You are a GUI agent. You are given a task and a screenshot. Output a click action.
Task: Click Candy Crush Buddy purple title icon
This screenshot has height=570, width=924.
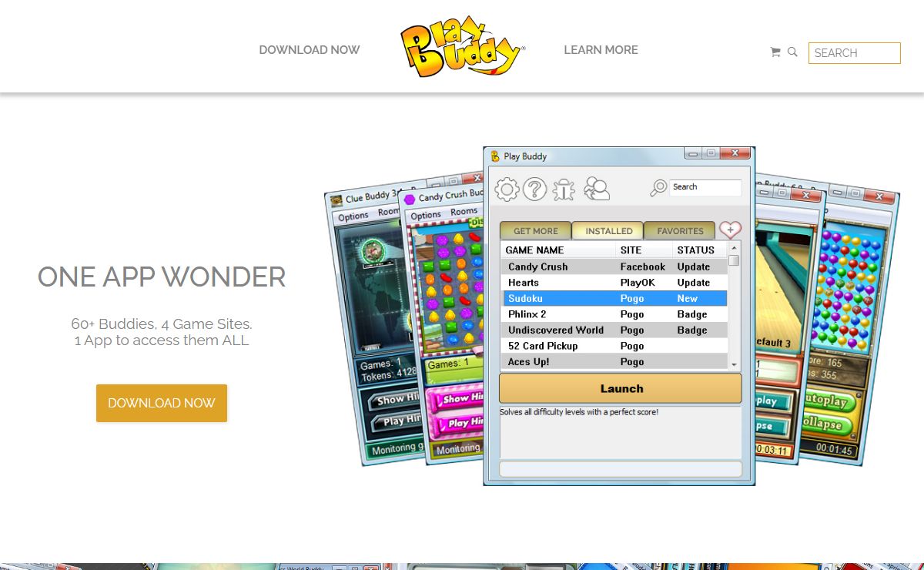coord(410,199)
